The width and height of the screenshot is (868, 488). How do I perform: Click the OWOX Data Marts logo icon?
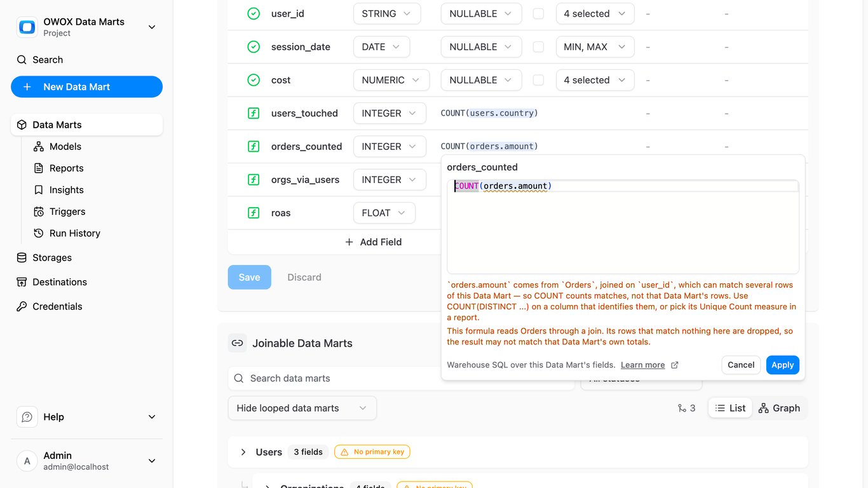coord(27,27)
